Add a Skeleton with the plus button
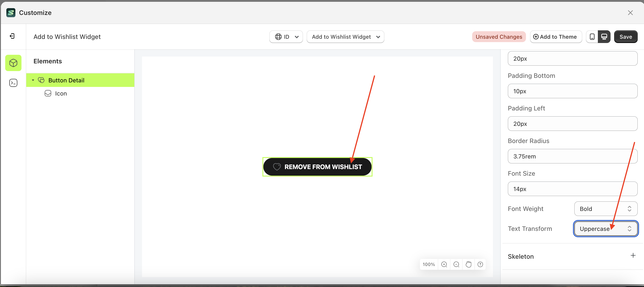This screenshot has width=644, height=287. [x=633, y=255]
